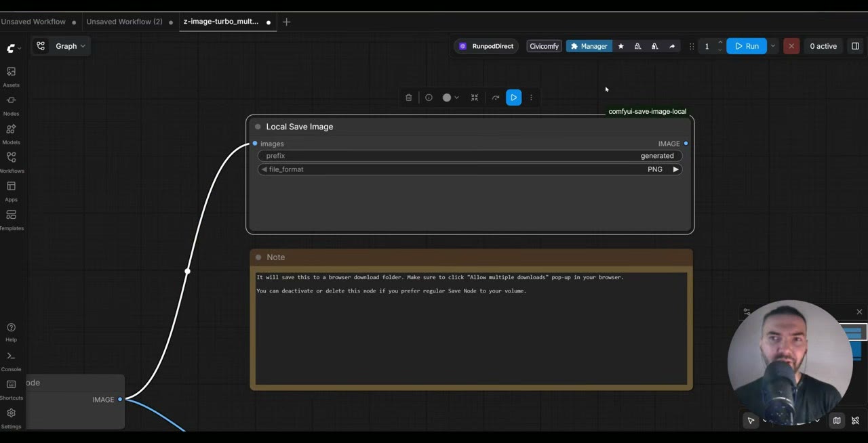
Task: Open more options from three-dot menu
Action: point(531,98)
